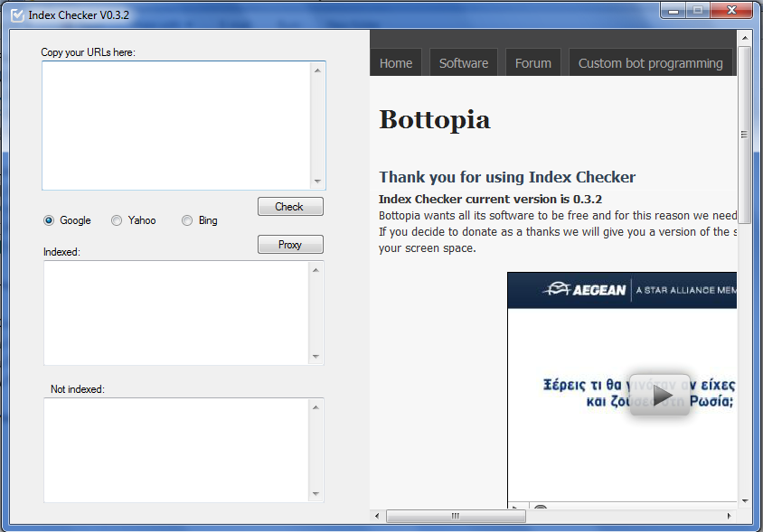Viewport: 763px width, 532px height.
Task: Click 'Index Checker current version is 0.3.2' text
Action: (x=491, y=200)
